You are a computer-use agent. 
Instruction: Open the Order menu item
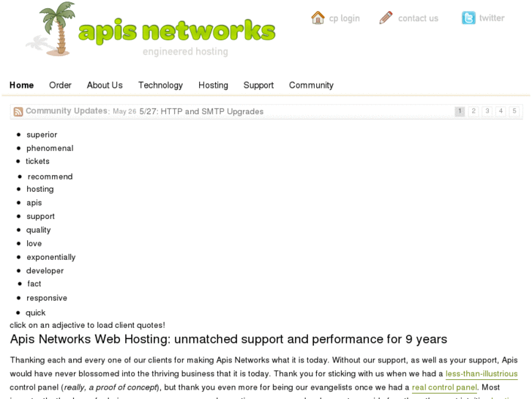click(60, 85)
